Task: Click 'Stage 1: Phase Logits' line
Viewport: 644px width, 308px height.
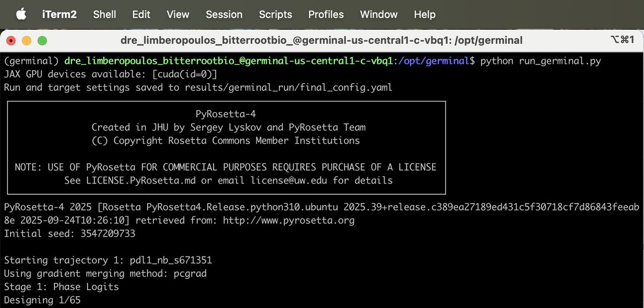Action: [61, 287]
